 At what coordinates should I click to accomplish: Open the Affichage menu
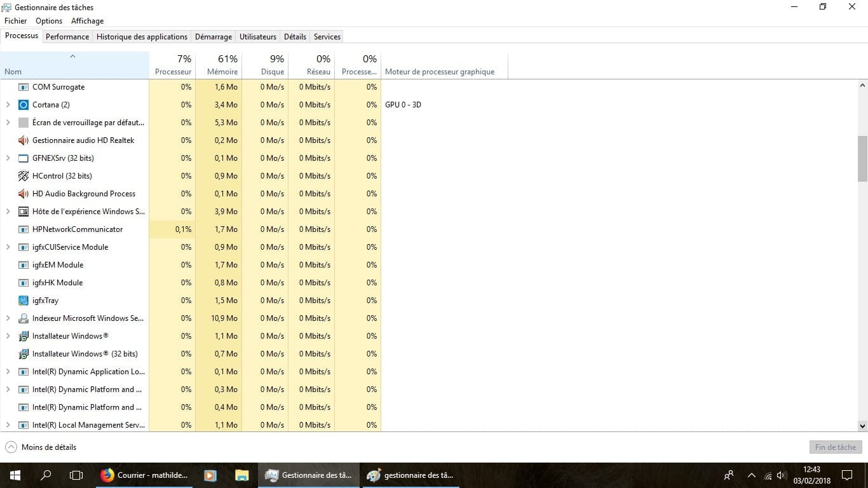point(87,21)
